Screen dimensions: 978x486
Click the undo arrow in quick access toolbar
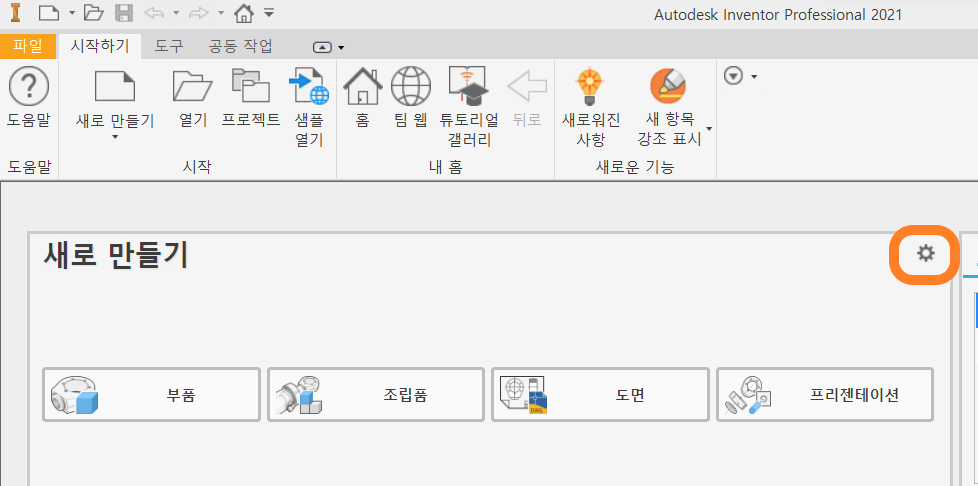pyautogui.click(x=154, y=13)
